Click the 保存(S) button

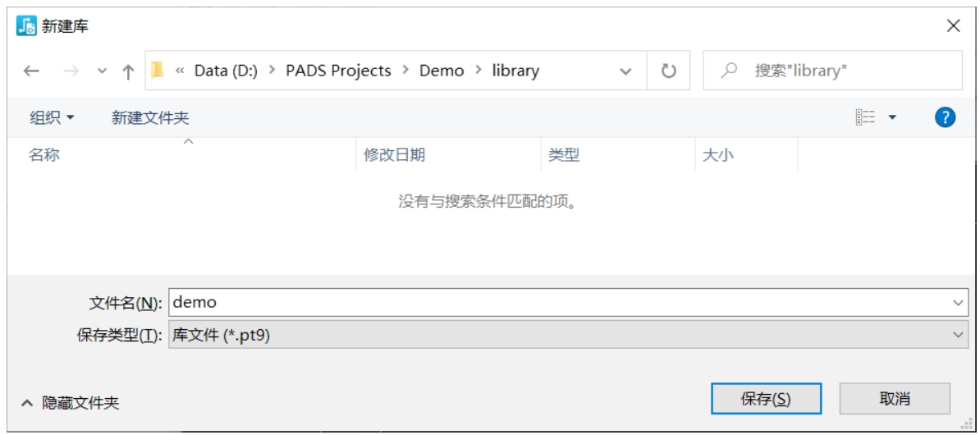[766, 398]
